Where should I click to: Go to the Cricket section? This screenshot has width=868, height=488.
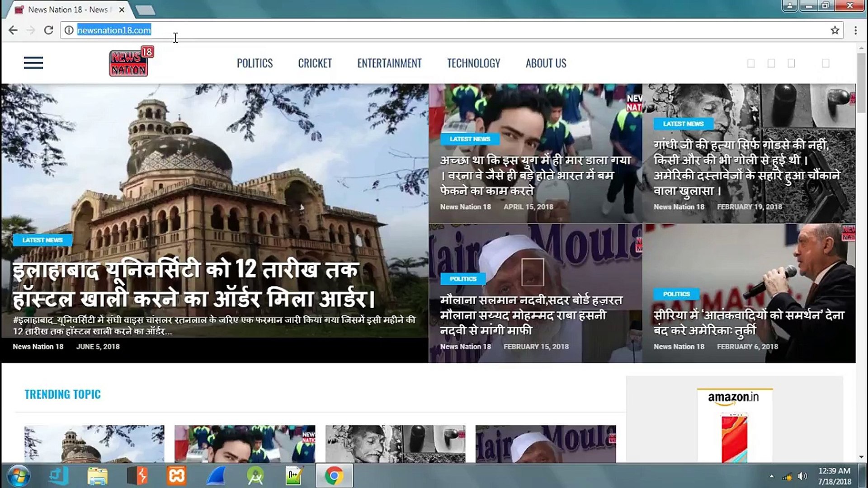pyautogui.click(x=315, y=63)
